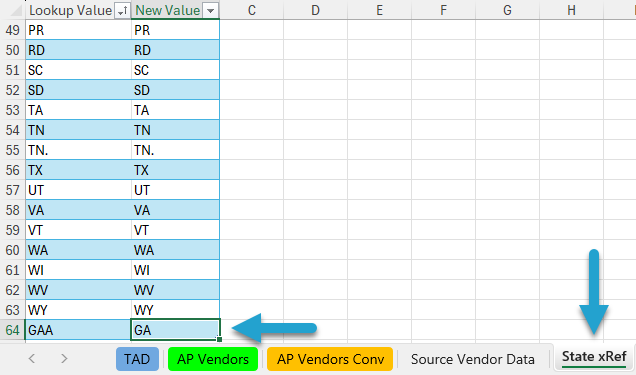The image size is (636, 375).
Task: Select the State xRef sheet tab
Action: 594,357
